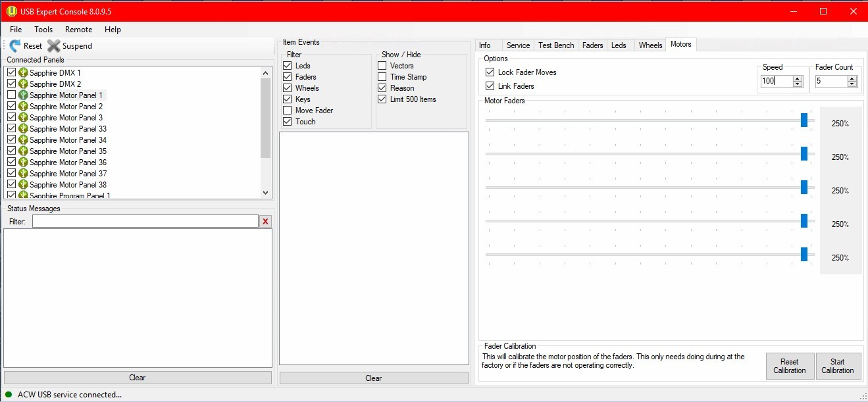This screenshot has width=868, height=402.
Task: Decrease Speed with the down arrow
Action: [x=798, y=84]
